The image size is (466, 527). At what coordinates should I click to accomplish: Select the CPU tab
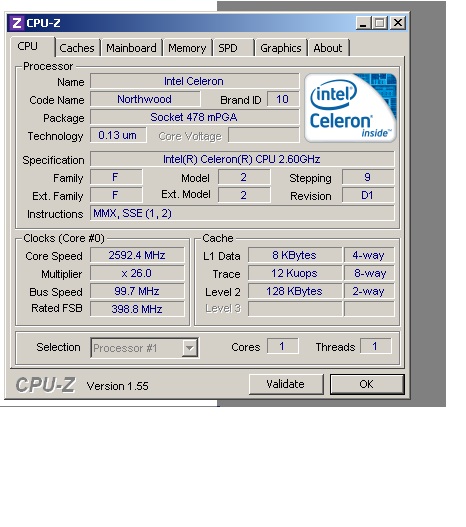point(32,46)
